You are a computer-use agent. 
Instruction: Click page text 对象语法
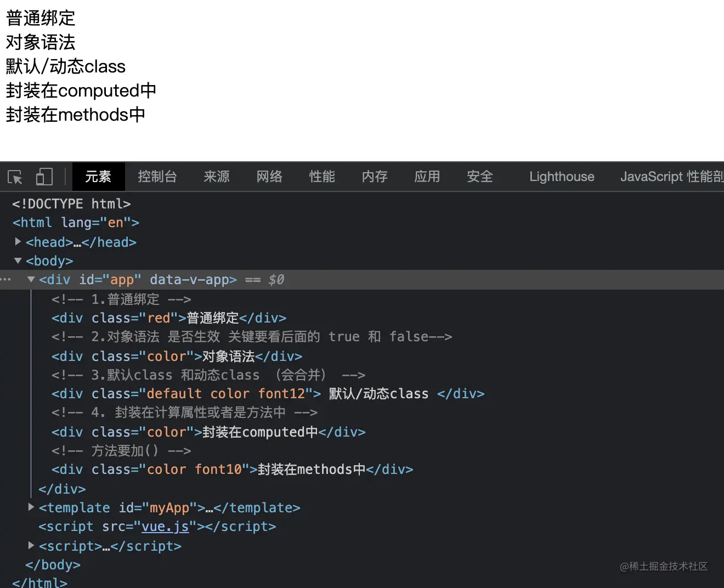[x=41, y=42]
